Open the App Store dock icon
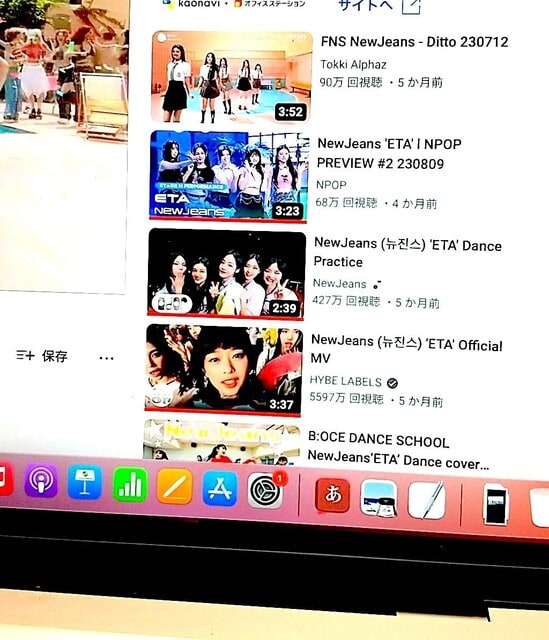Image resolution: width=549 pixels, height=640 pixels. tap(220, 488)
